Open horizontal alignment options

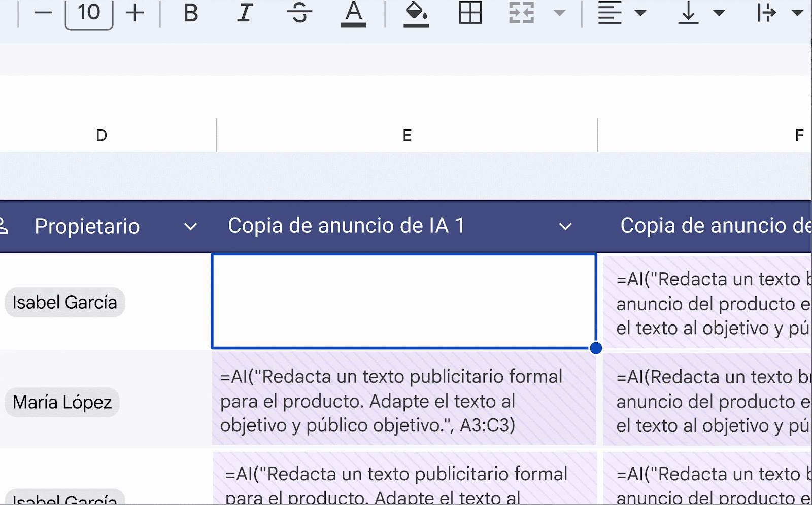click(609, 14)
